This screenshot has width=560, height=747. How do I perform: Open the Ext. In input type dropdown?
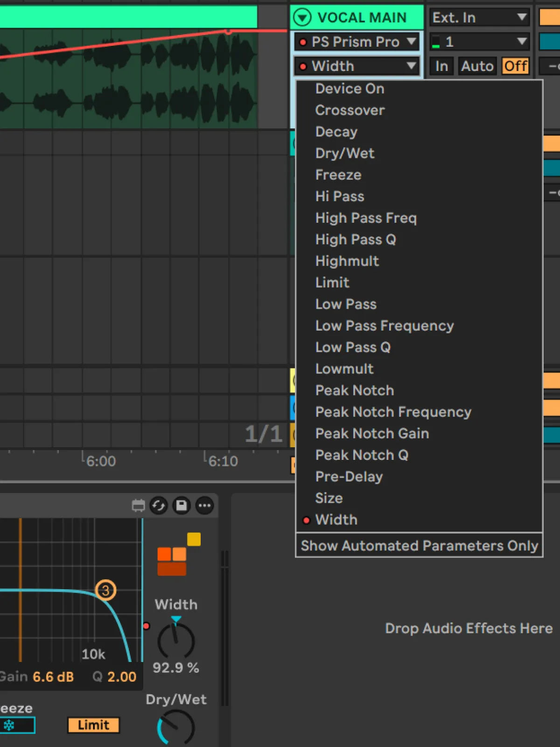click(479, 18)
